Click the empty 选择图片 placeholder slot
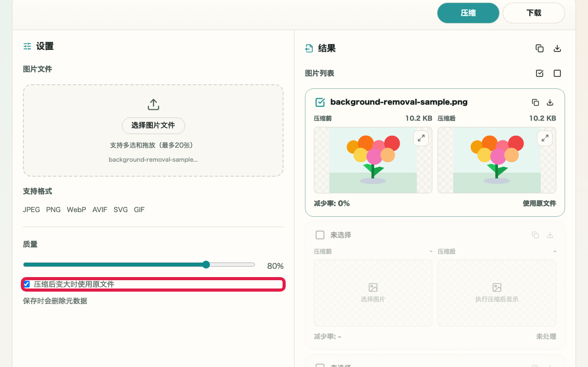 tap(373, 293)
